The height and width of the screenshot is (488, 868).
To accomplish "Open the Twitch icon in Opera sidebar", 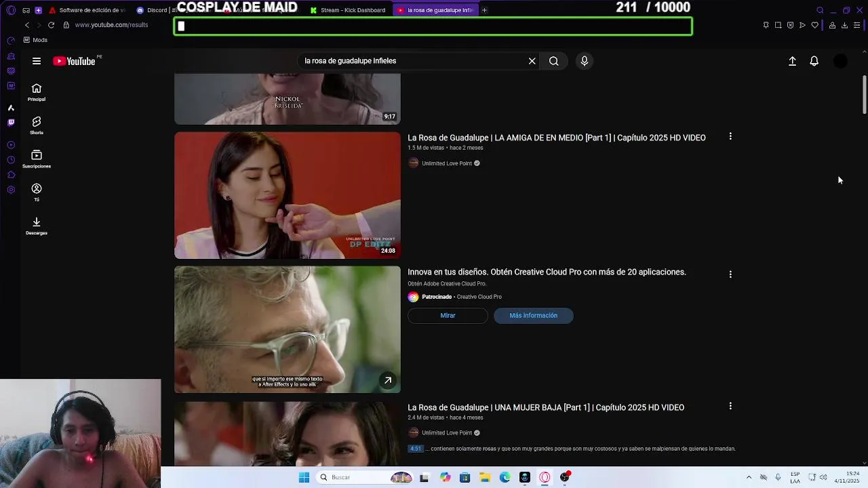I will click(x=11, y=123).
